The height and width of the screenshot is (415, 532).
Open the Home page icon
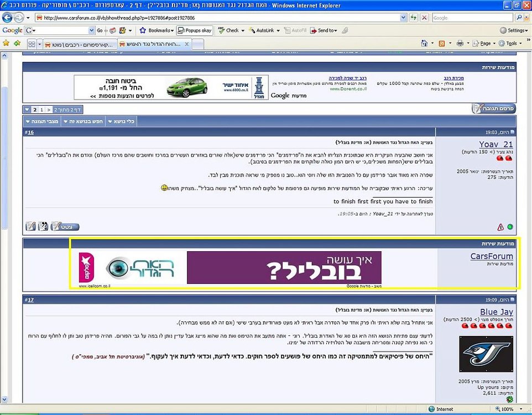pyautogui.click(x=424, y=43)
